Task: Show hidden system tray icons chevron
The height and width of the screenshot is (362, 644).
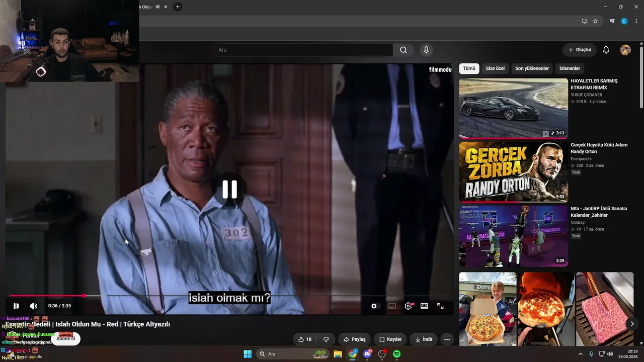Action: tap(580, 354)
